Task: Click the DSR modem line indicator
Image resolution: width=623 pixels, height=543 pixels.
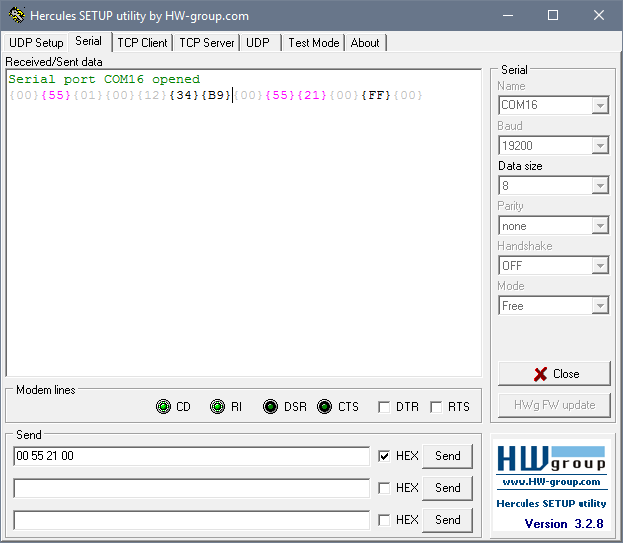Action: [271, 407]
